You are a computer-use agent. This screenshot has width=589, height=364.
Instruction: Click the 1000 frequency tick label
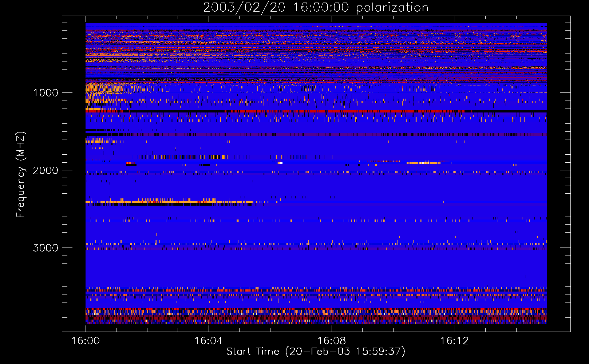point(46,93)
